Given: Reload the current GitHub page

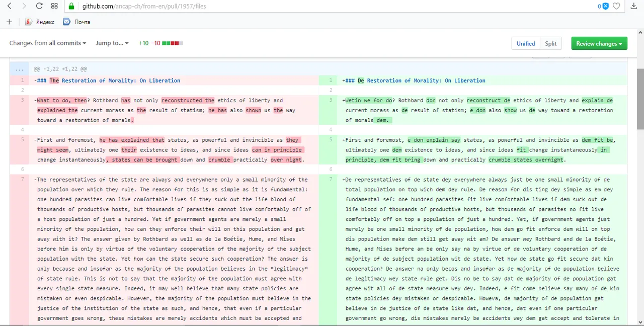Looking at the screenshot, I should (x=39, y=6).
